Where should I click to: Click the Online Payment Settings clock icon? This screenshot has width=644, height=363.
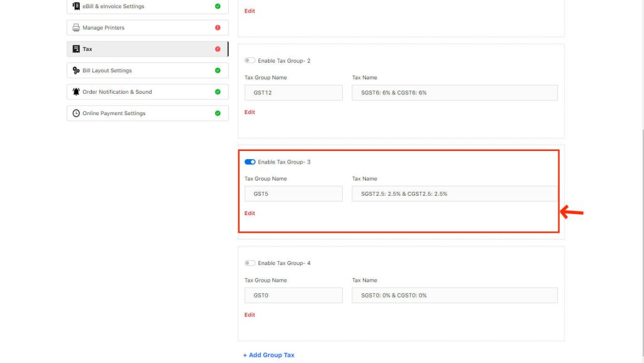coord(76,113)
